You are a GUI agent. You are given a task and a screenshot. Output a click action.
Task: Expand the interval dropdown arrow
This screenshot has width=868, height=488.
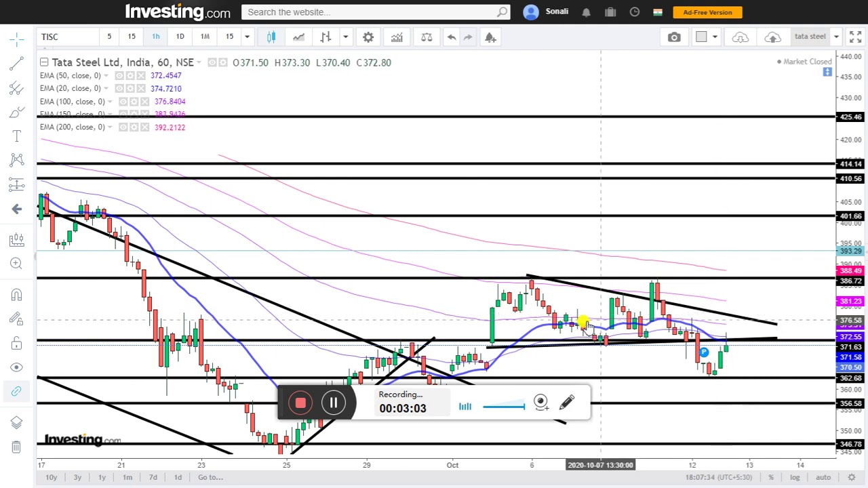click(x=247, y=37)
